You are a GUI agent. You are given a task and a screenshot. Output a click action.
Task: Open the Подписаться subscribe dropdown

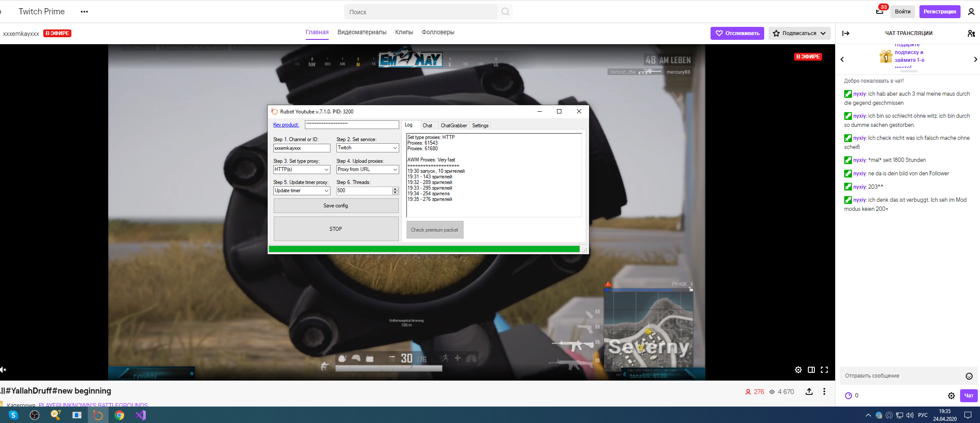coord(799,33)
